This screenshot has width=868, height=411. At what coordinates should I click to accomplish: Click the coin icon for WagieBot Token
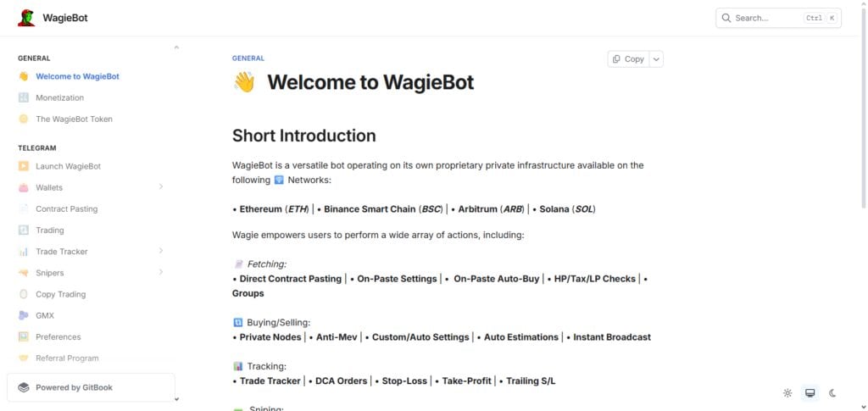(23, 119)
